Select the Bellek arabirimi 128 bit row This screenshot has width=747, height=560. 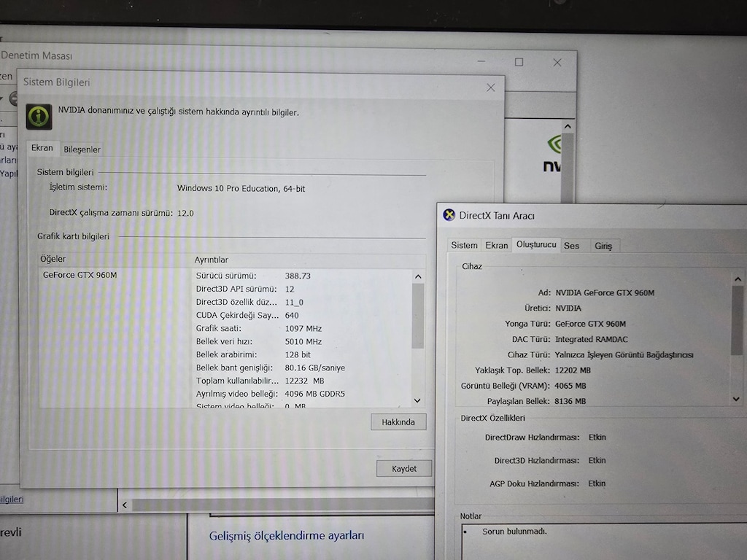pos(302,355)
